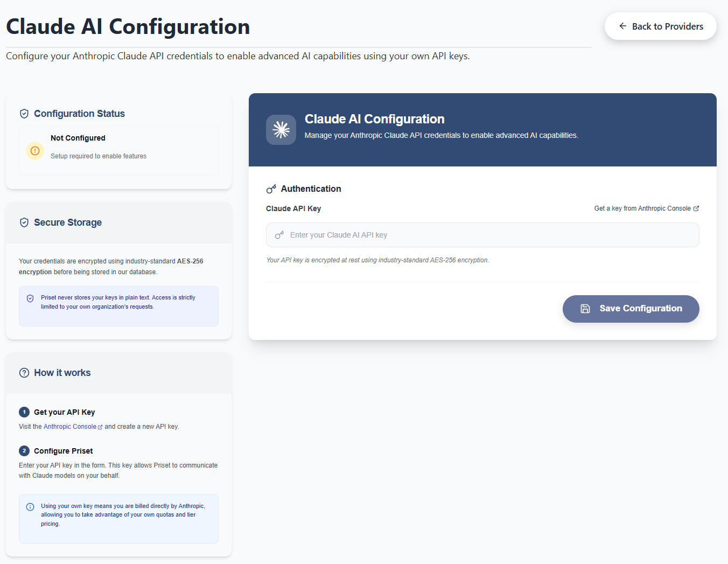Click the shield icon beside Configuration Status
This screenshot has height=564, width=728.
[24, 114]
